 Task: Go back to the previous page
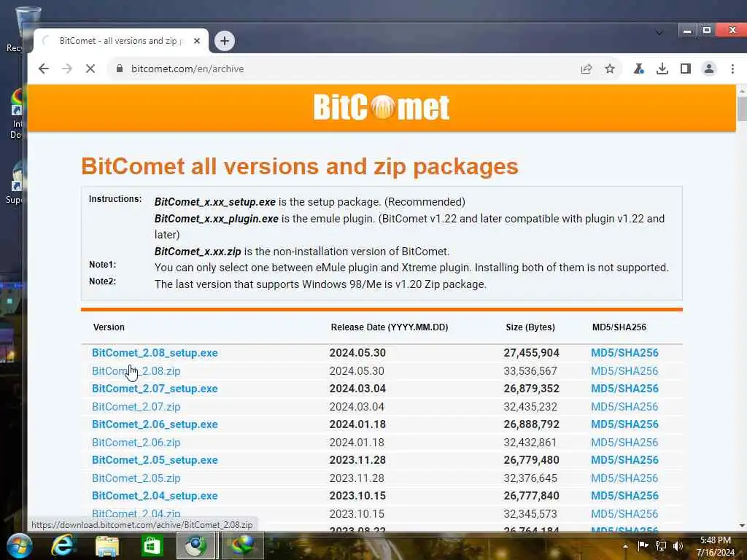click(x=43, y=69)
